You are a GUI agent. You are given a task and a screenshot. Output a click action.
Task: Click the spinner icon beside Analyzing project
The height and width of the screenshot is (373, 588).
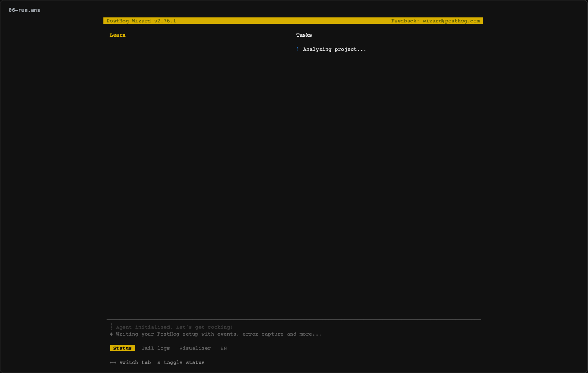298,49
